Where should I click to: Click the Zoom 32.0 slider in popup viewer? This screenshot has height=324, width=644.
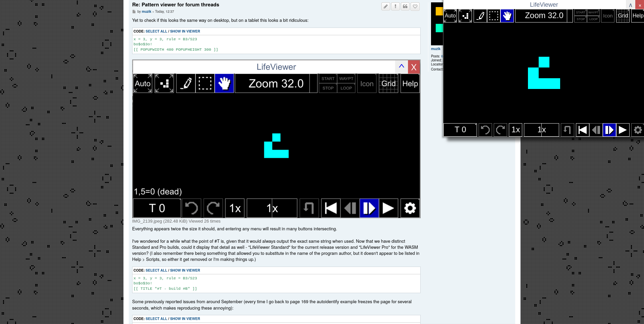point(544,16)
